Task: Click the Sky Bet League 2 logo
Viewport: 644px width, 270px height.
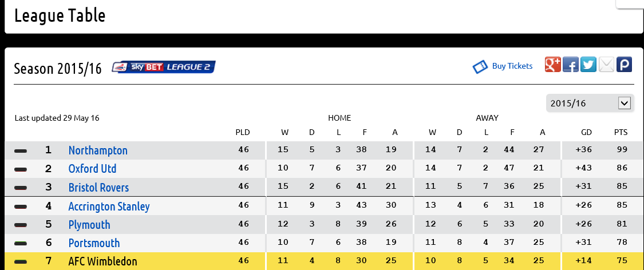Action: (x=164, y=67)
